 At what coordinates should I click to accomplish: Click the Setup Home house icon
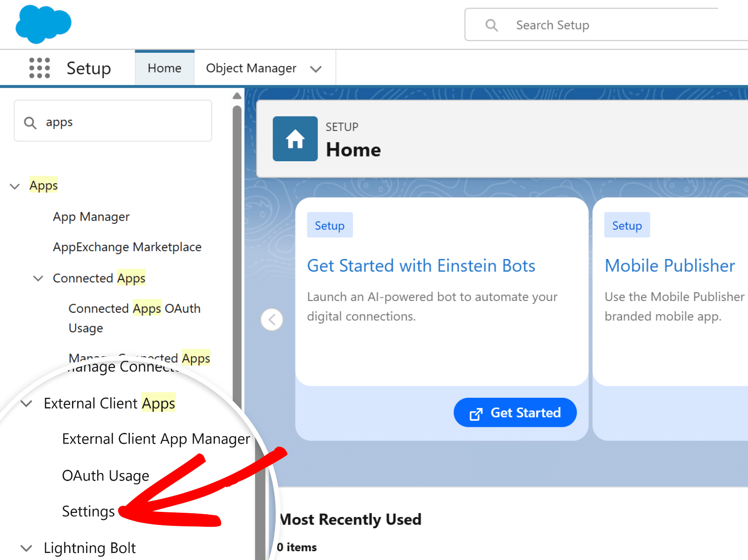point(295,139)
